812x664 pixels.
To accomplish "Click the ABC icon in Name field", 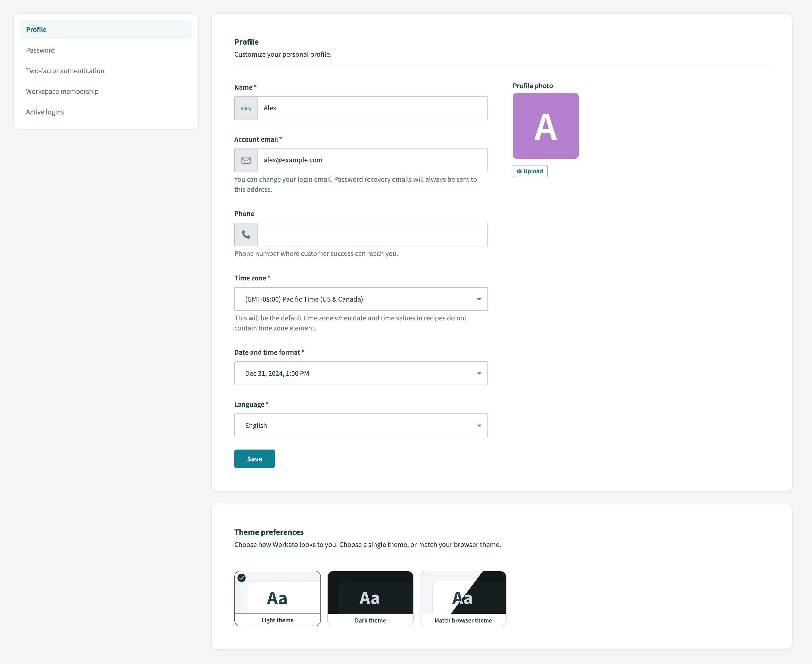I will click(246, 108).
